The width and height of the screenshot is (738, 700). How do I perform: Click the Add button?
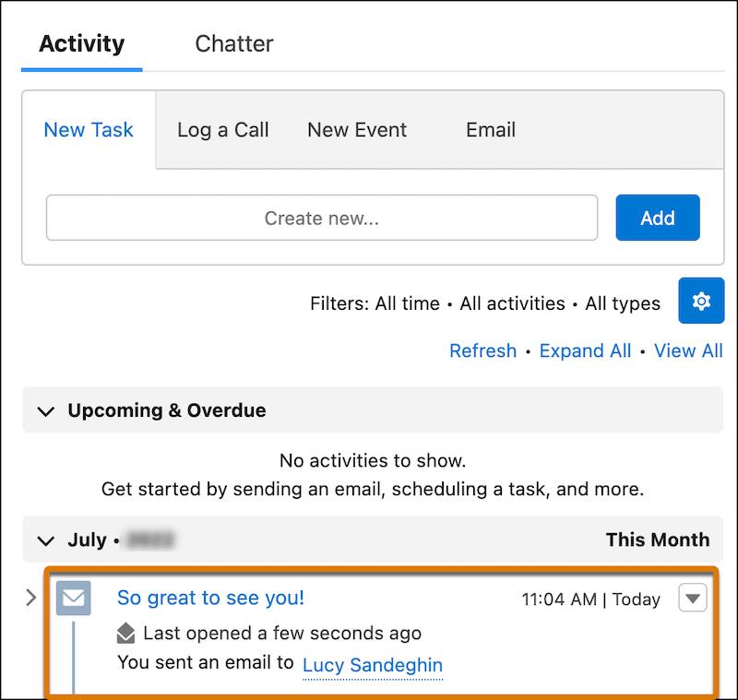click(657, 218)
